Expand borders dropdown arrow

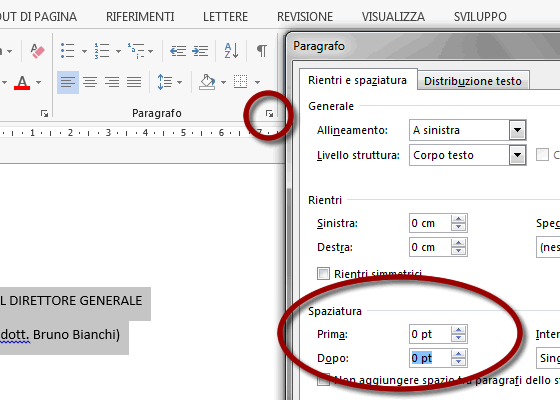tap(258, 82)
